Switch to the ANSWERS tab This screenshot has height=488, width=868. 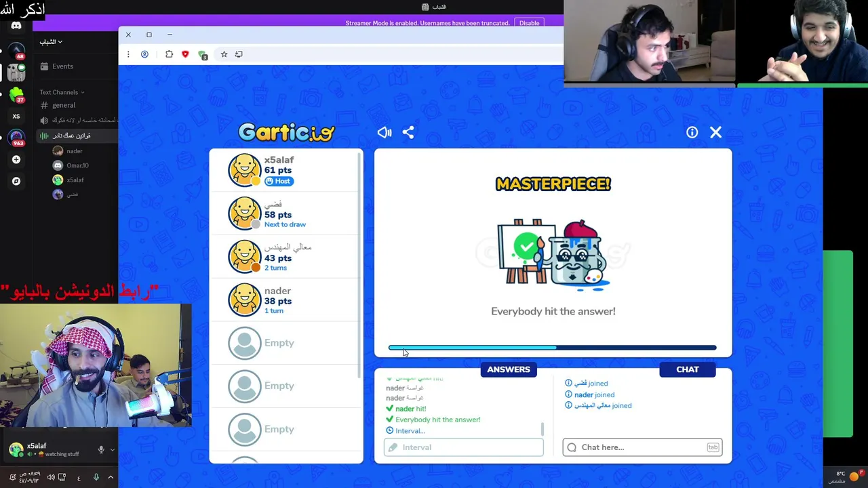tap(509, 369)
